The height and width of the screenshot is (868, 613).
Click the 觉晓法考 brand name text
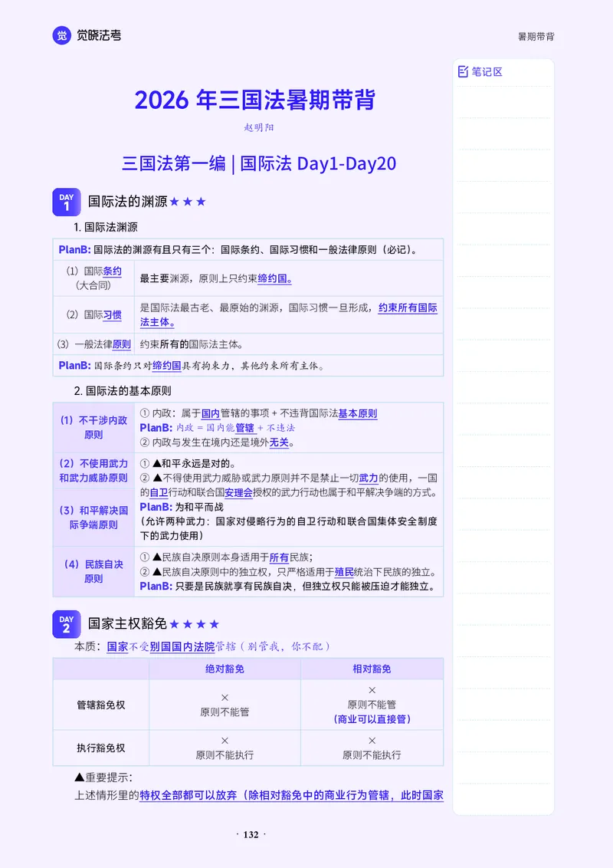[99, 35]
